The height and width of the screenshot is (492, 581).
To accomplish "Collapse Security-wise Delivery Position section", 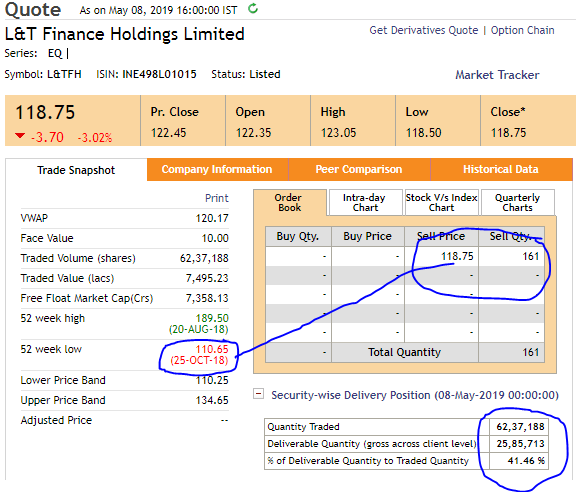I will pyautogui.click(x=258, y=393).
